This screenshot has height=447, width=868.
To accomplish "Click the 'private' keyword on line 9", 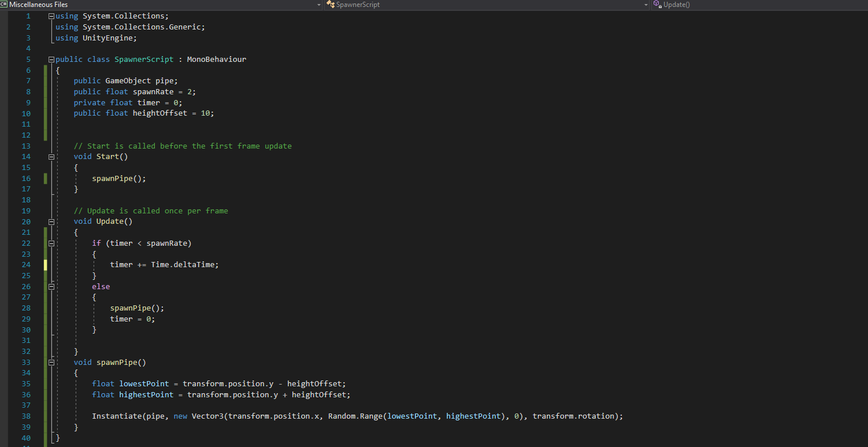I will (x=90, y=103).
